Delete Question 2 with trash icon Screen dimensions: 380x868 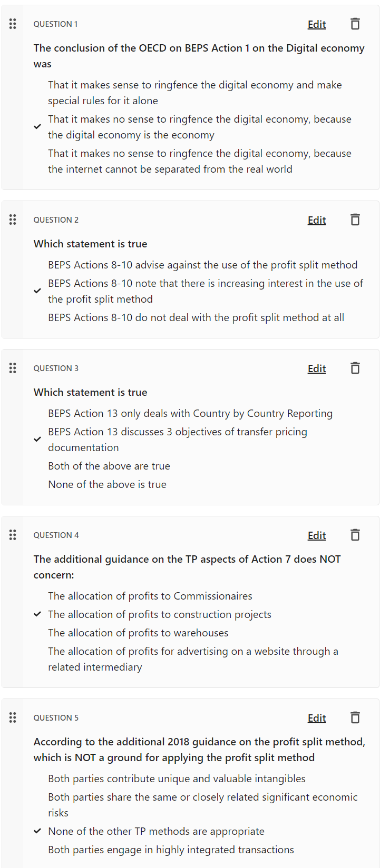pyautogui.click(x=355, y=220)
